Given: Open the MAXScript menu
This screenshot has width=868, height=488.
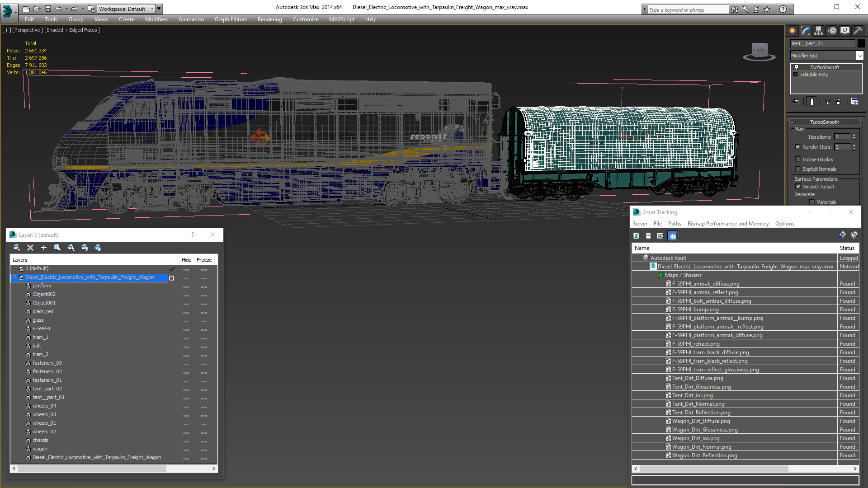Looking at the screenshot, I should (x=342, y=19).
